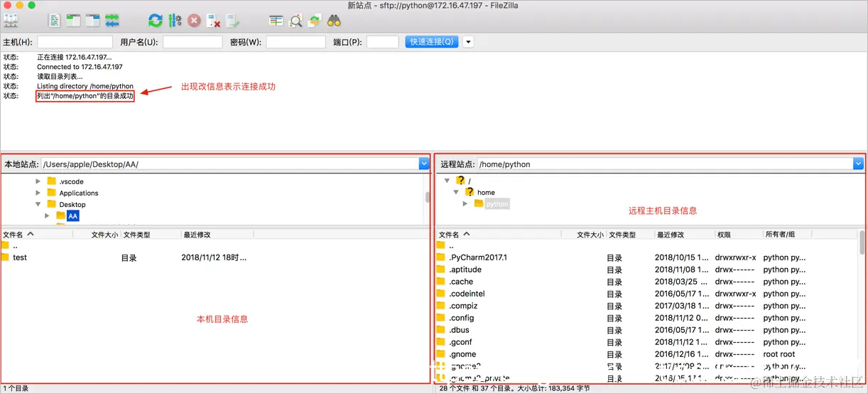Open the 本地站点 path dropdown
Viewport: 868px width, 394px height.
(424, 164)
